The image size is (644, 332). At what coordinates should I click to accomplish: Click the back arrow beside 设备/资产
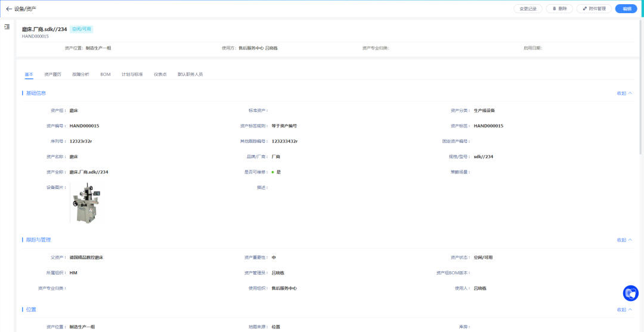click(8, 9)
